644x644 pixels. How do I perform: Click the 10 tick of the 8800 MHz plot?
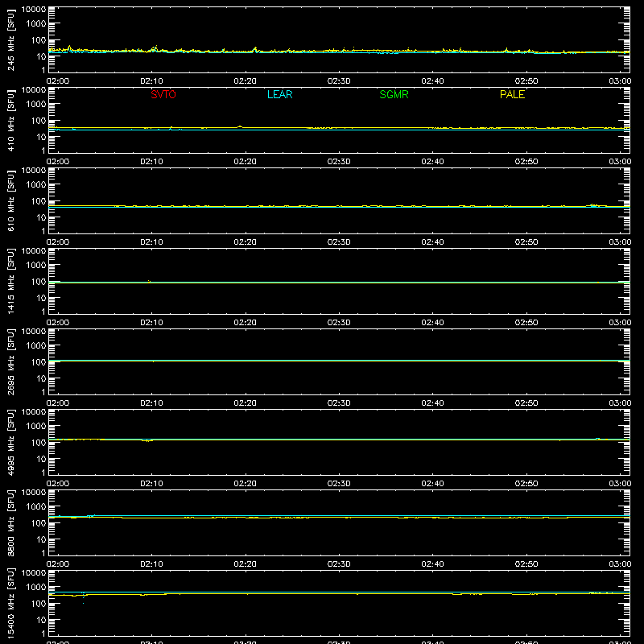tap(41, 539)
